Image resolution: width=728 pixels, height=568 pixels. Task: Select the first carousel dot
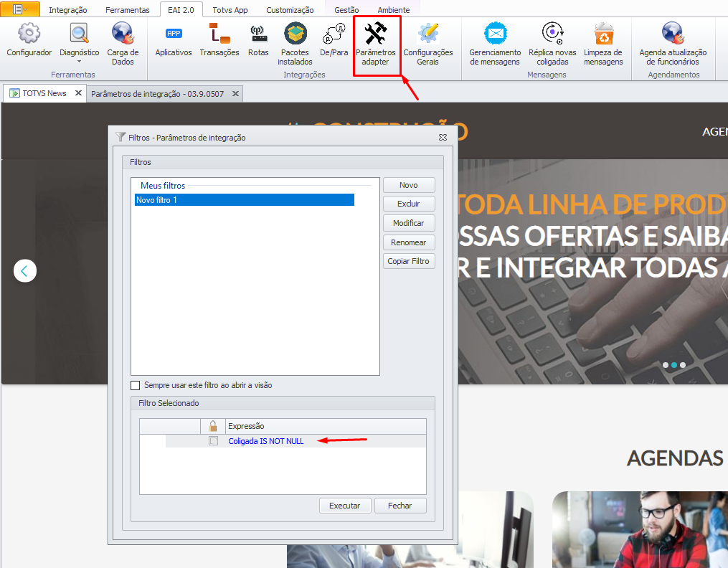(x=666, y=365)
